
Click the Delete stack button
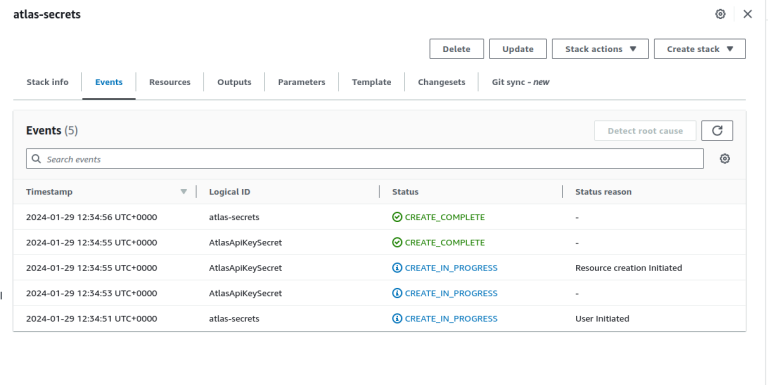pyautogui.click(x=456, y=49)
